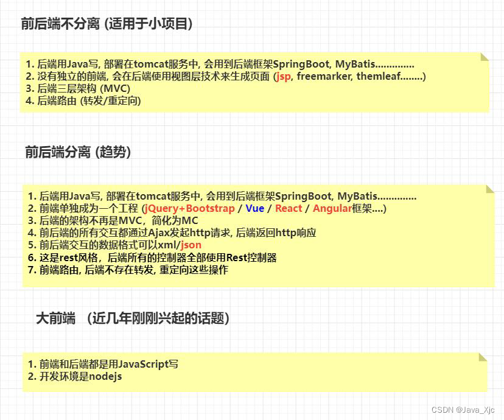Click red 'Angular' word
Screen dimensions: 504x420
[332, 209]
